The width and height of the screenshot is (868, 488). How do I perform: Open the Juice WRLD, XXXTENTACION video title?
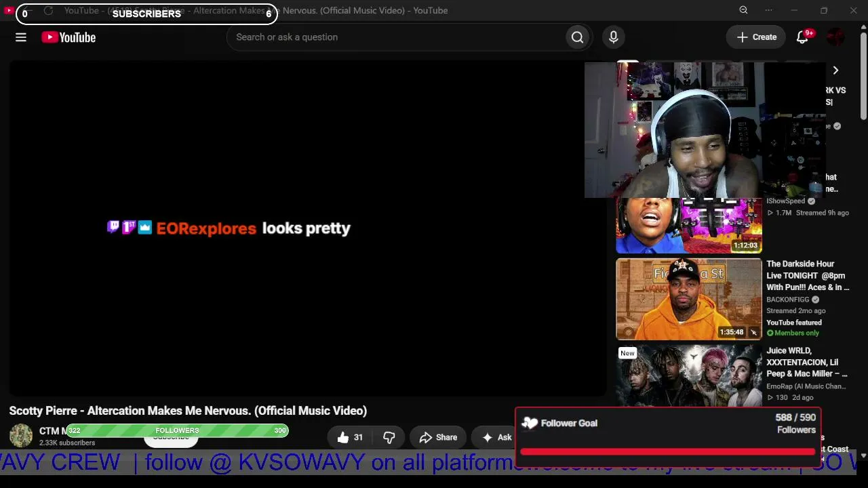point(807,362)
